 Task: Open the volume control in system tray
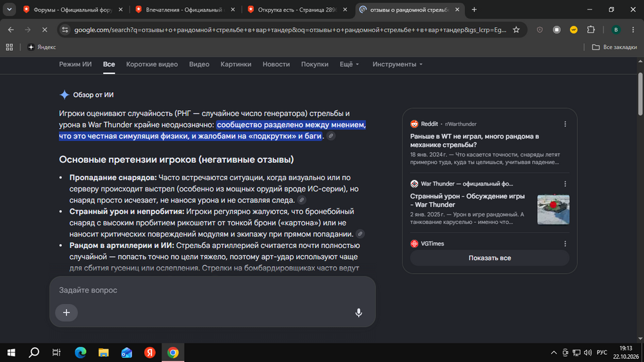(x=588, y=352)
